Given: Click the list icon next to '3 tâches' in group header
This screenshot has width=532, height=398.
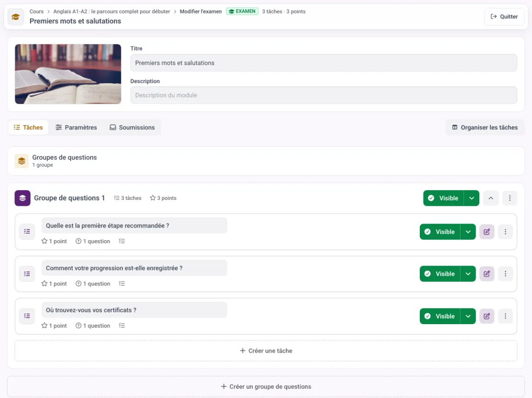Looking at the screenshot, I should [117, 198].
